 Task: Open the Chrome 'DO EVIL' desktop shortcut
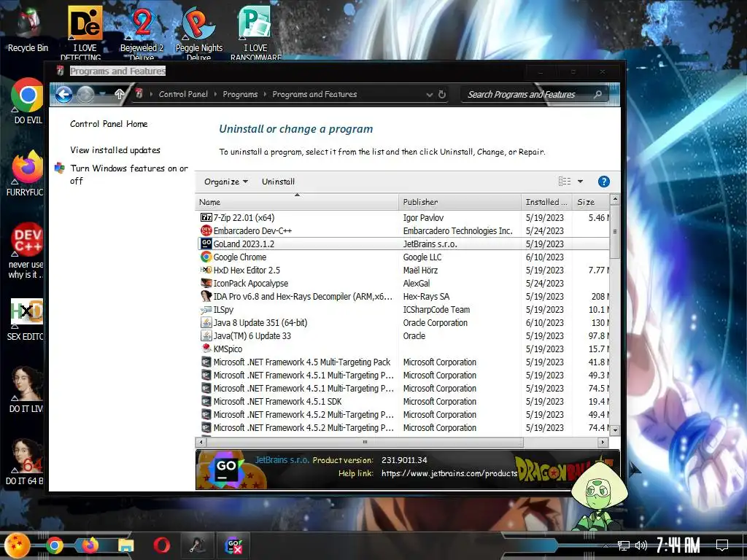click(x=28, y=101)
